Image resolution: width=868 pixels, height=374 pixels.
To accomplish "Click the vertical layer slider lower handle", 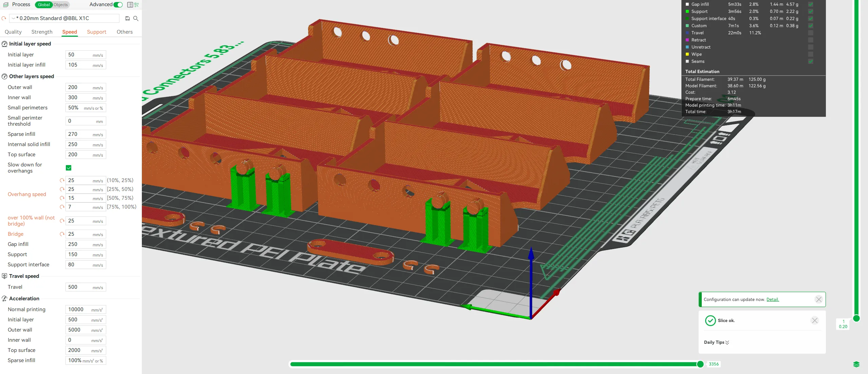I will (856, 318).
